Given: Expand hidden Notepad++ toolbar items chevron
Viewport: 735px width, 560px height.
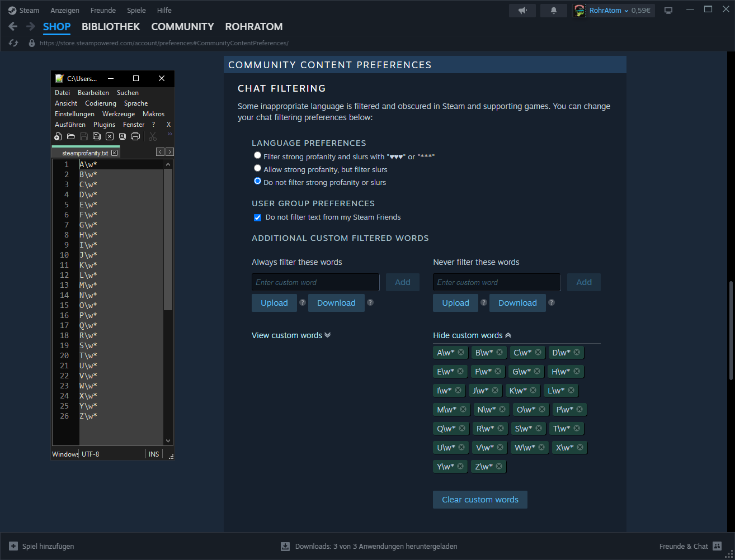Looking at the screenshot, I should tap(169, 134).
